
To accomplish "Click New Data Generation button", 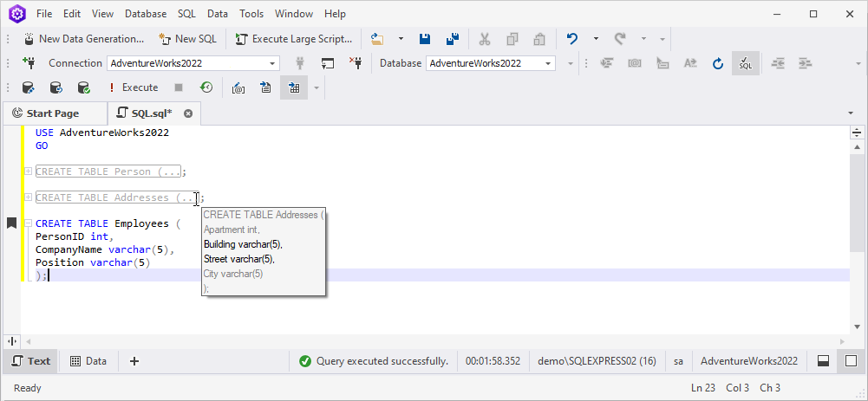I will (x=84, y=39).
